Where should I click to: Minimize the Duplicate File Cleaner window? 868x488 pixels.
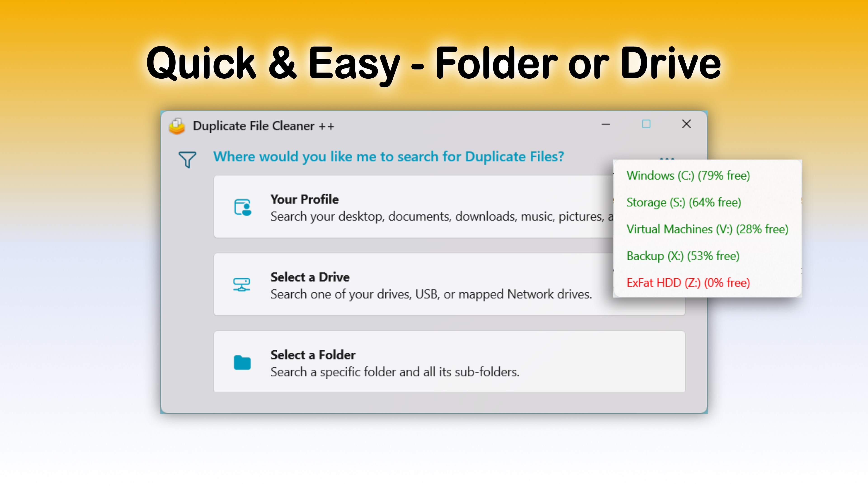tap(606, 124)
